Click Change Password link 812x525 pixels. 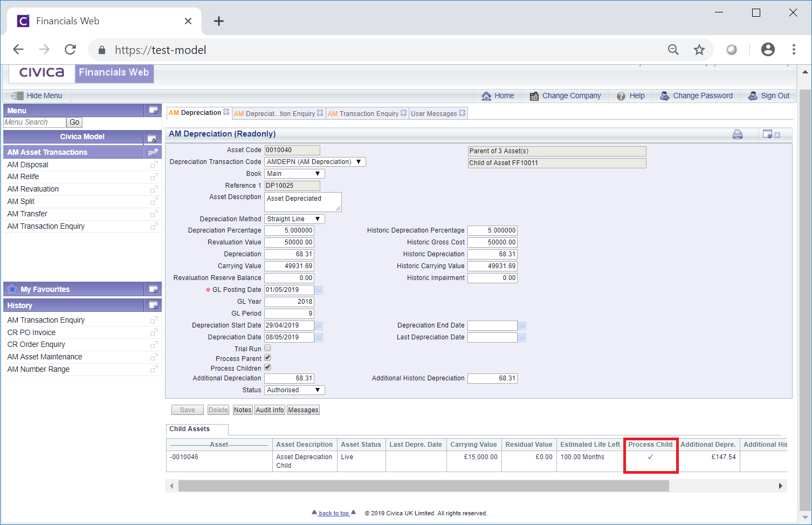(x=697, y=96)
